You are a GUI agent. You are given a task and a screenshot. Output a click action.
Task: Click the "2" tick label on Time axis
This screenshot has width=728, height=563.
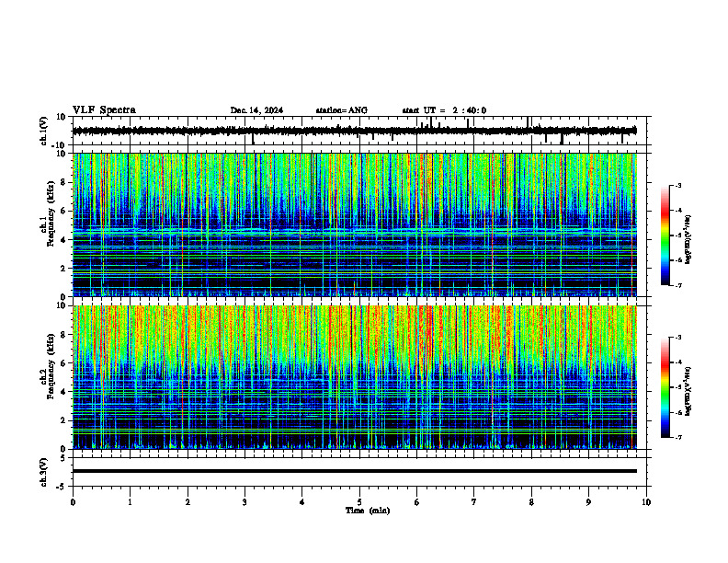tap(188, 502)
